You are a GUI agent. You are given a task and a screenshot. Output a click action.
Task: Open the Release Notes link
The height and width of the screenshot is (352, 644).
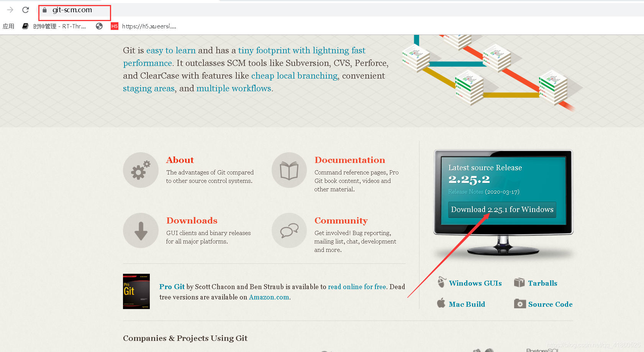coord(465,192)
